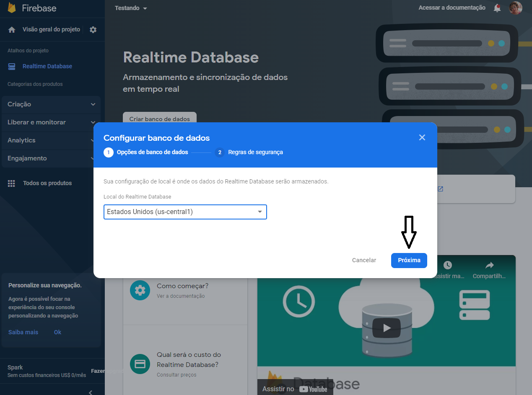Open project settings gear icon
Screen dimensions: 532x395
pyautogui.click(x=93, y=30)
